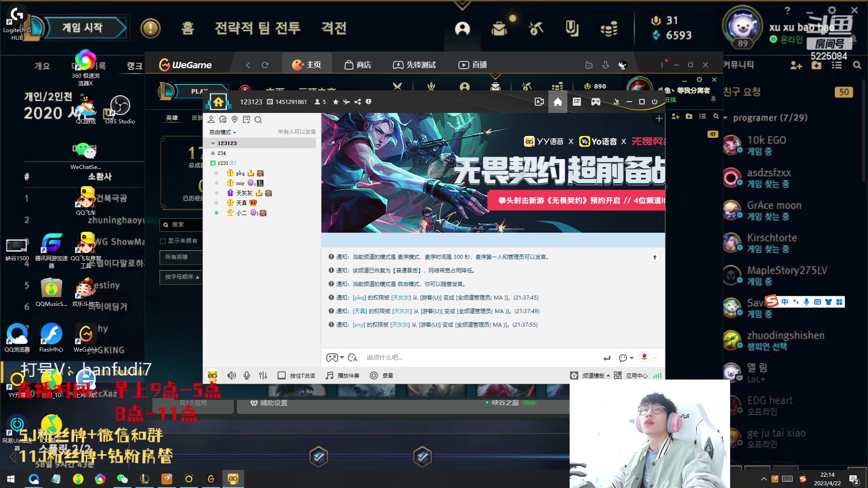The width and height of the screenshot is (868, 488).
Task: Click the share icon in channel header
Action: click(x=358, y=102)
